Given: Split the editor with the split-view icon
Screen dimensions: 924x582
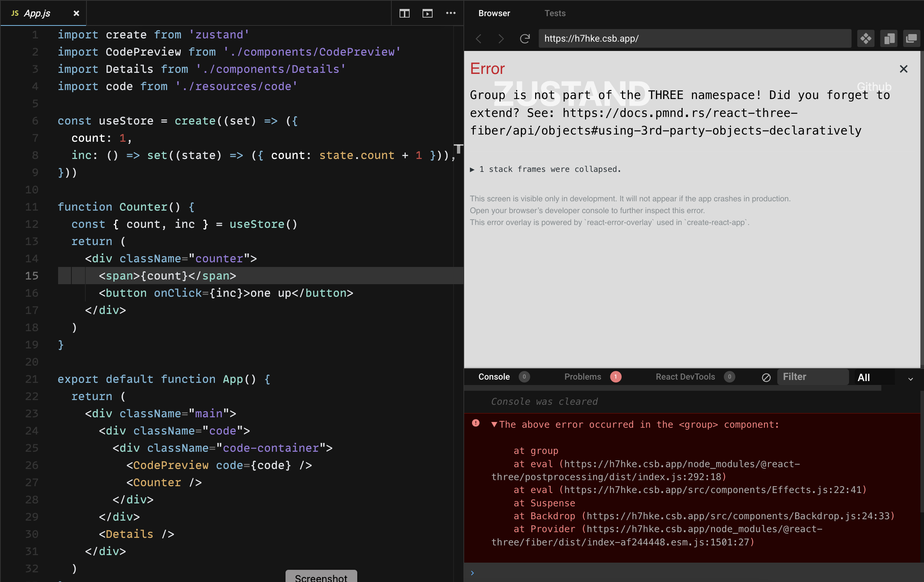Looking at the screenshot, I should (405, 13).
